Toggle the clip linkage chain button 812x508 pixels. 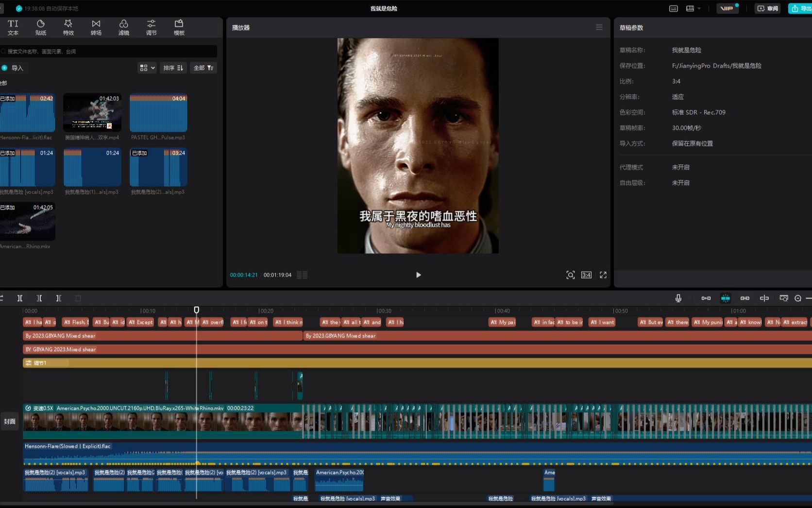click(x=744, y=298)
